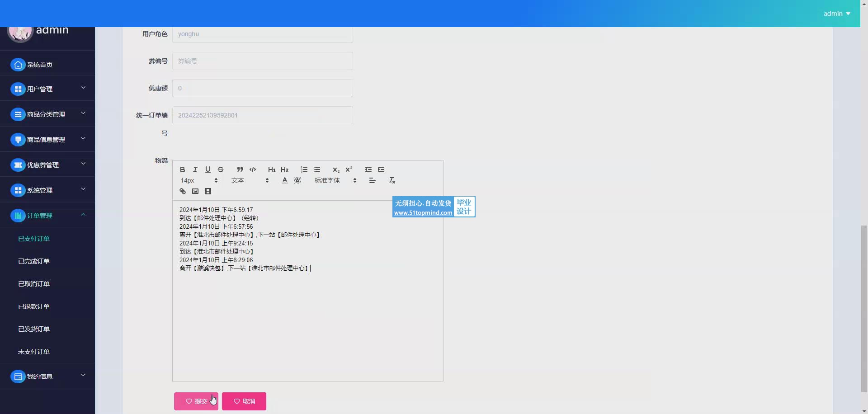The image size is (868, 414).
Task: Insert blockquote in logistics editor
Action: 240,169
